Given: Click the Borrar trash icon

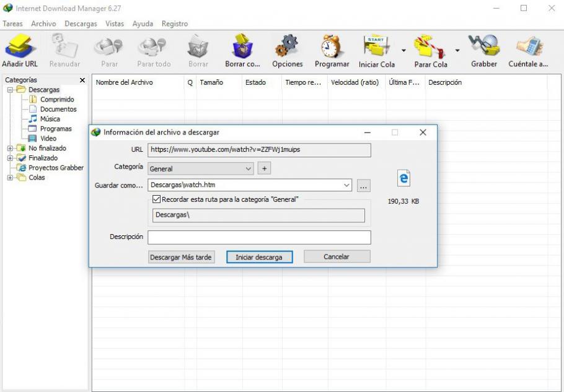Looking at the screenshot, I should 198,46.
